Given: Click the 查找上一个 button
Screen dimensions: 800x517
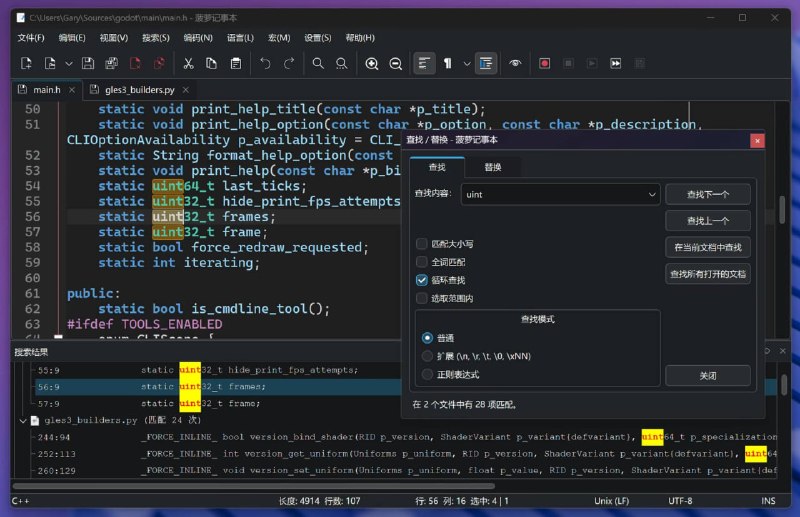Looking at the screenshot, I should [708, 221].
